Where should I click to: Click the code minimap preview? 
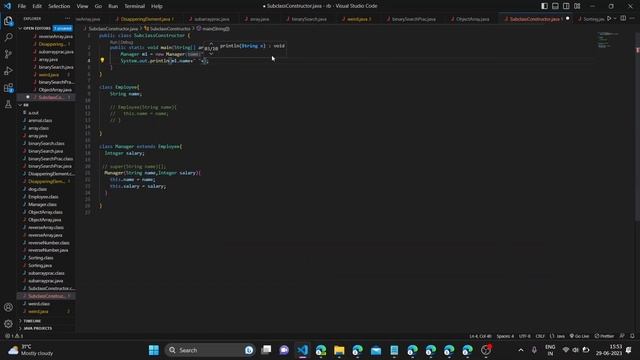pyautogui.click(x=608, y=40)
